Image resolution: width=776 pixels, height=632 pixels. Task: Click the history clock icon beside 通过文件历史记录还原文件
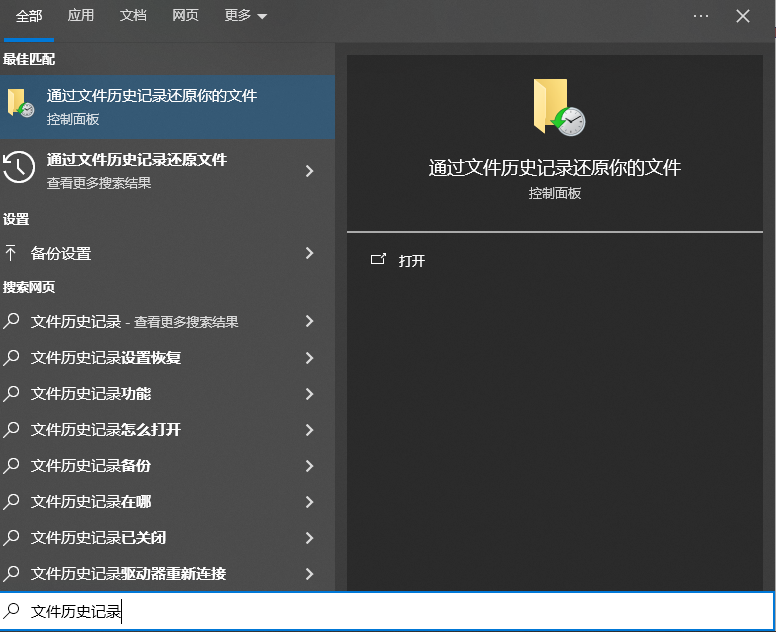coord(19,167)
